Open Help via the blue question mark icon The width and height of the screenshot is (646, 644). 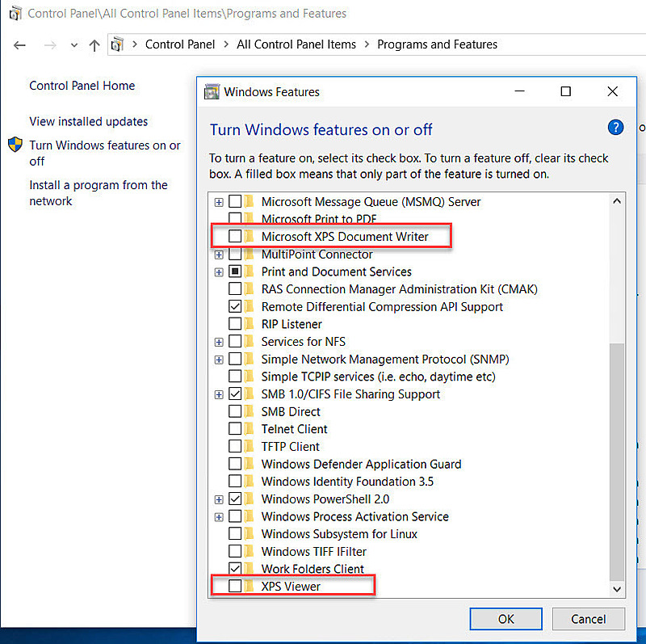615,127
